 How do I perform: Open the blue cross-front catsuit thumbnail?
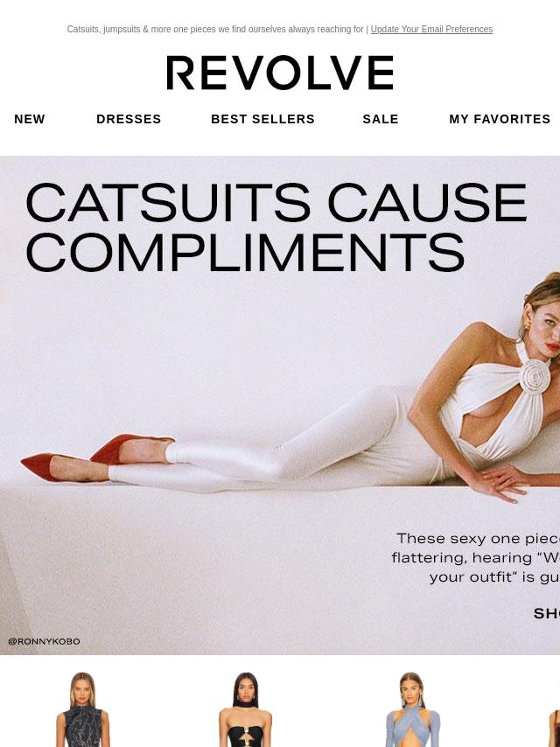[412, 709]
